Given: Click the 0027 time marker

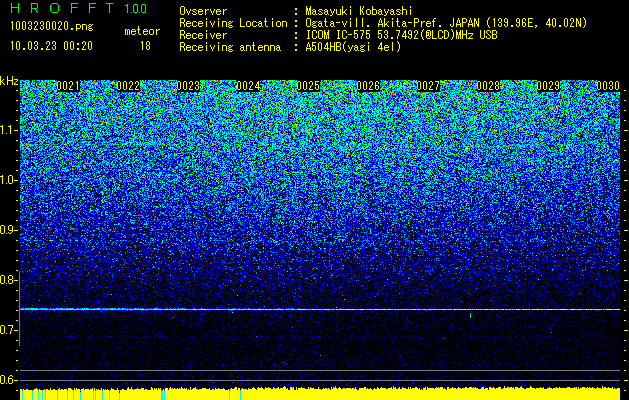Looking at the screenshot, I should tap(428, 86).
